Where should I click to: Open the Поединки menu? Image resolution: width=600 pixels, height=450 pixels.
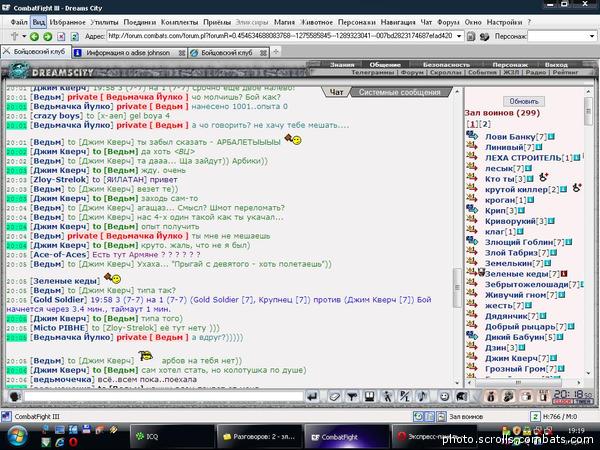140,23
